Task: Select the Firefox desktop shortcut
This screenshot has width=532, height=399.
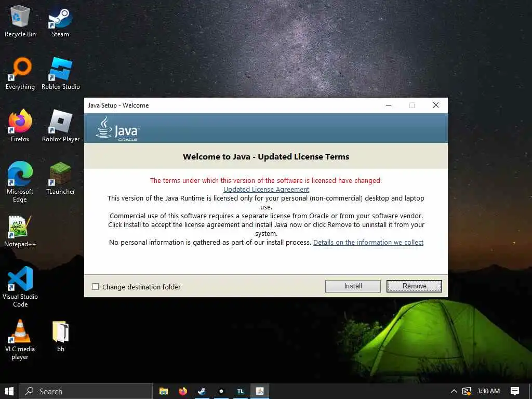Action: (x=20, y=126)
